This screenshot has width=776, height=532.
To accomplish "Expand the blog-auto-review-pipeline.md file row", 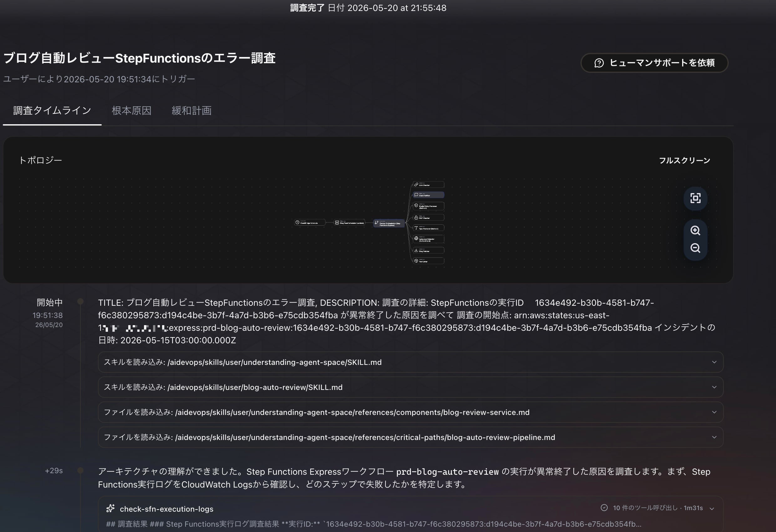I will coord(411,437).
